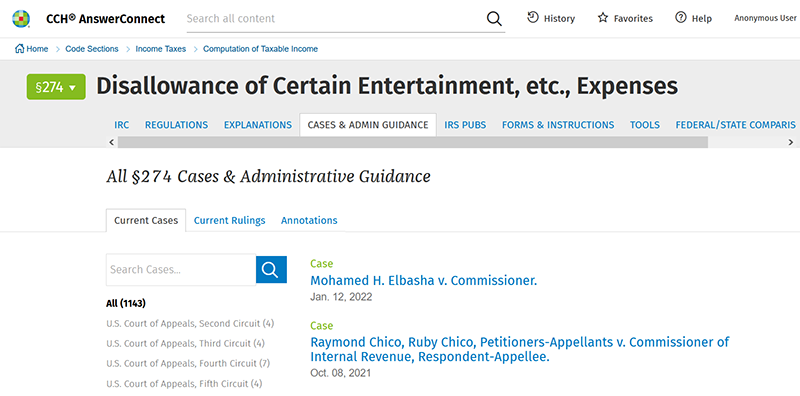Click 'All §274 Cases & Administrative Guidance' heading
This screenshot has width=800, height=396.
(x=268, y=177)
